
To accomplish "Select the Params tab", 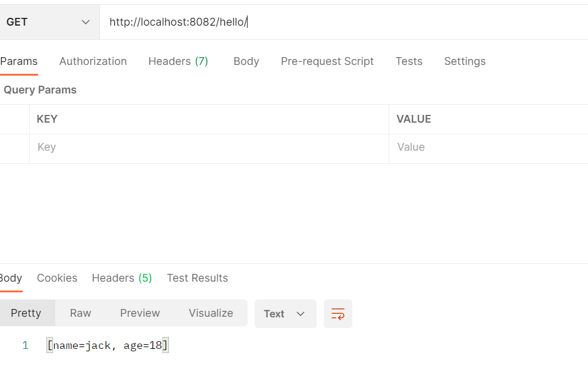I will pos(18,61).
